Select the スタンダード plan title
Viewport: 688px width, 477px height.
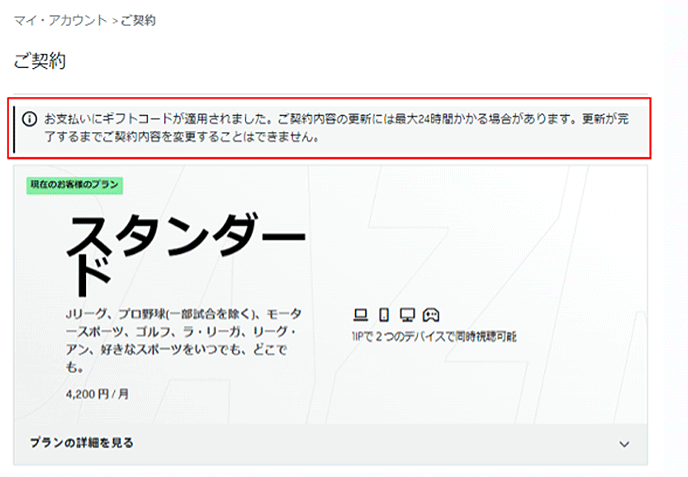[x=186, y=255]
